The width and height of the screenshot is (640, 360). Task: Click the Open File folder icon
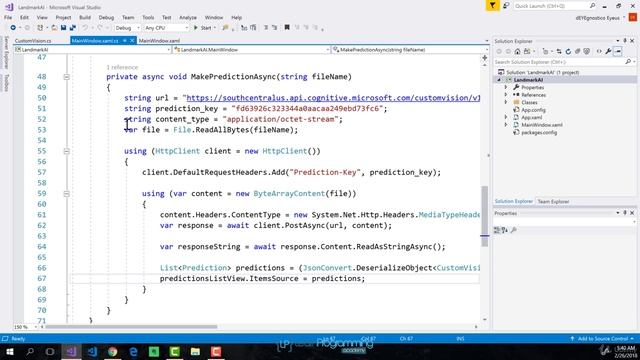(x=54, y=28)
